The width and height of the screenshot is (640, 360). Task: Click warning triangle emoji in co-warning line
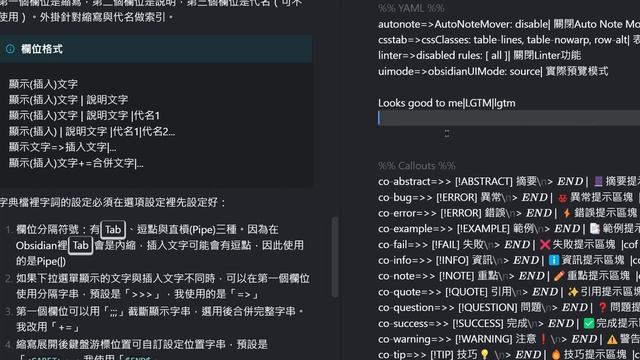pos(612,339)
